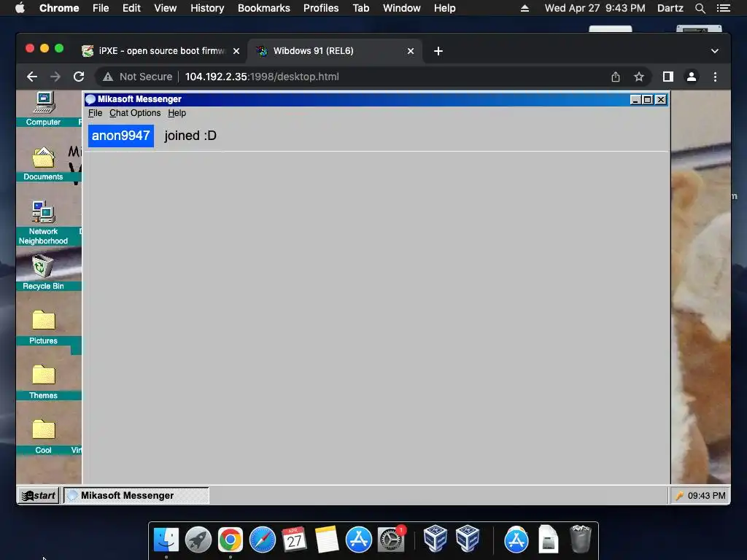This screenshot has height=560, width=747.
Task: Open the Bookmarks menu in menu bar
Action: [264, 8]
